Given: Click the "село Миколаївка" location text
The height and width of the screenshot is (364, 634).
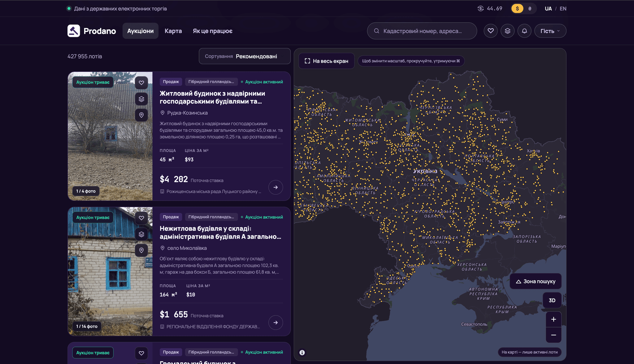Looking at the screenshot, I should click(187, 248).
